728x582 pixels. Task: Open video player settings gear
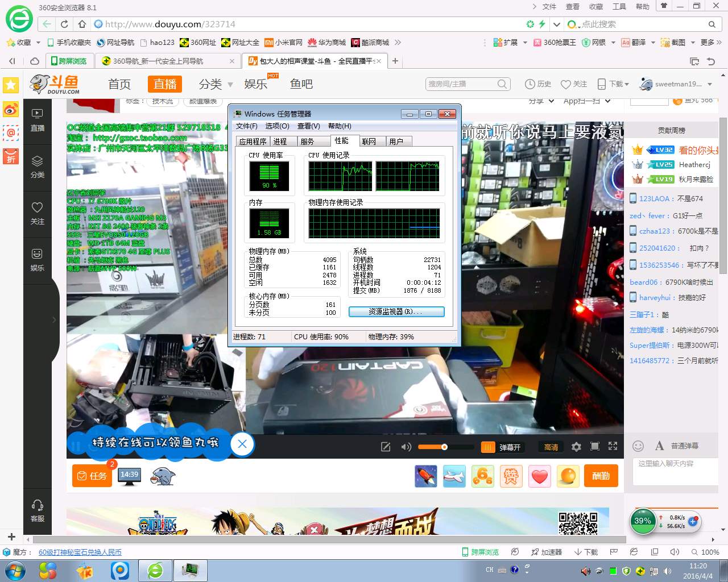click(576, 447)
